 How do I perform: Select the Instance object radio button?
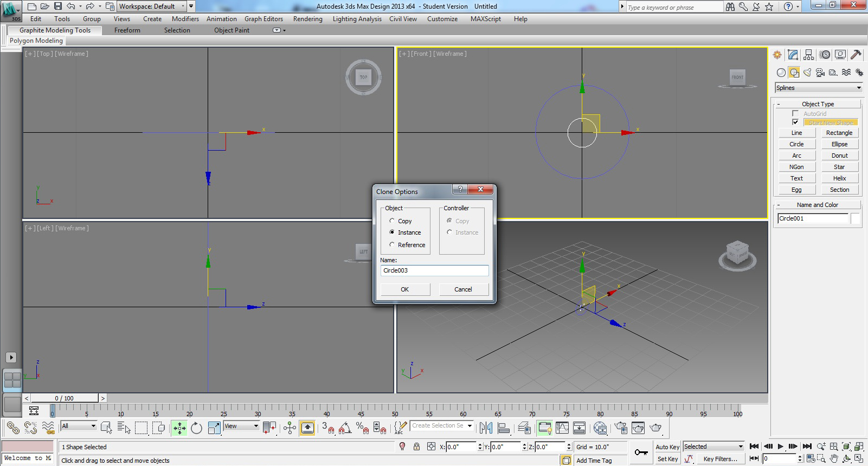[392, 232]
